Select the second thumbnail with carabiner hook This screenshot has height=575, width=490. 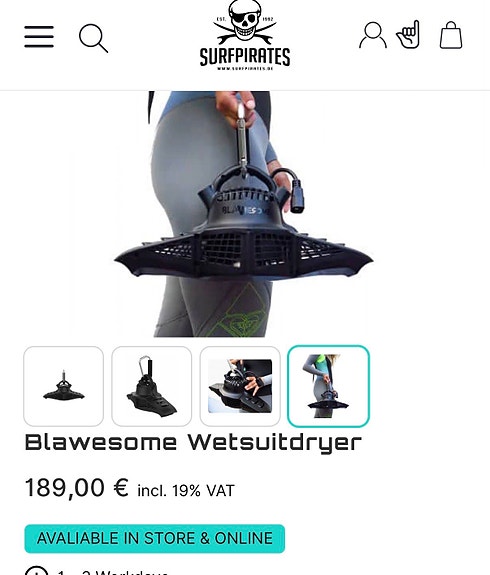(x=151, y=386)
